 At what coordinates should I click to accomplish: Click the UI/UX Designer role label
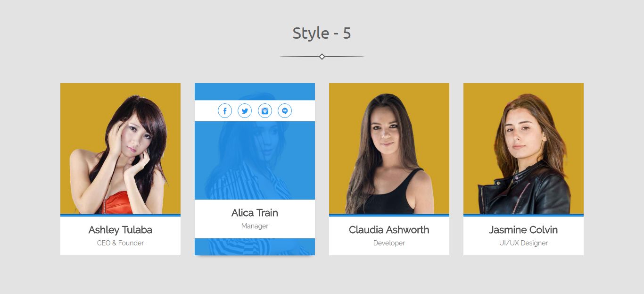point(523,243)
